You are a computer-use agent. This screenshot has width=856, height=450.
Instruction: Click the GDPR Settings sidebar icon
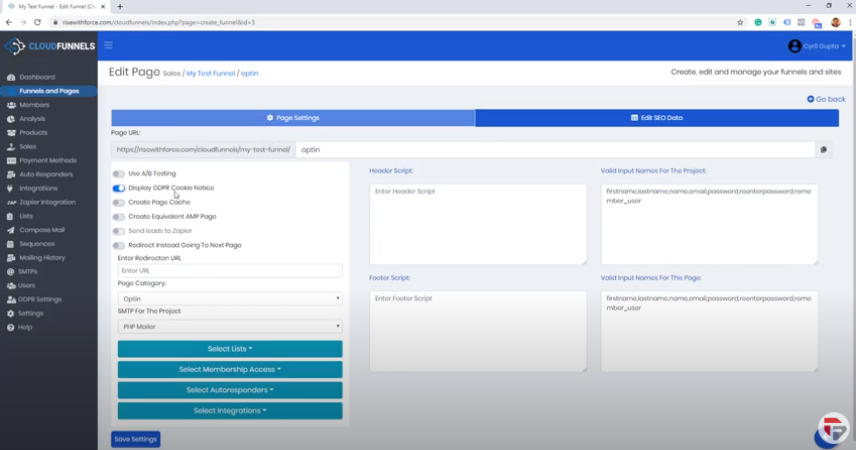pos(11,299)
